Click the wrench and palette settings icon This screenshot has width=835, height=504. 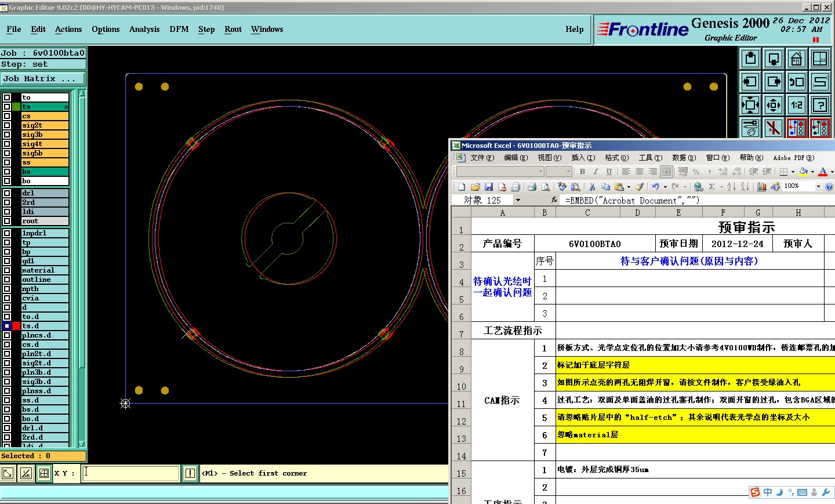[x=750, y=128]
